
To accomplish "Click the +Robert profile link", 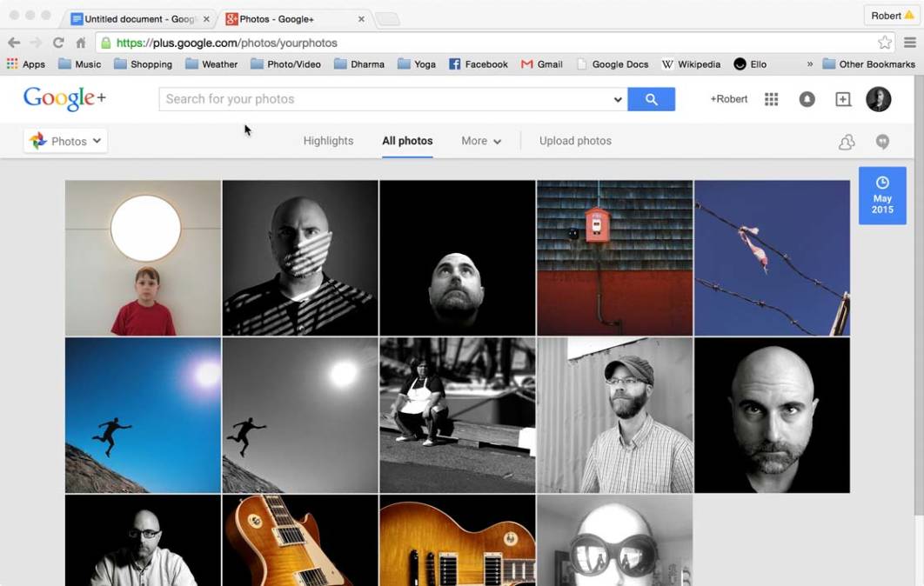I will click(728, 99).
